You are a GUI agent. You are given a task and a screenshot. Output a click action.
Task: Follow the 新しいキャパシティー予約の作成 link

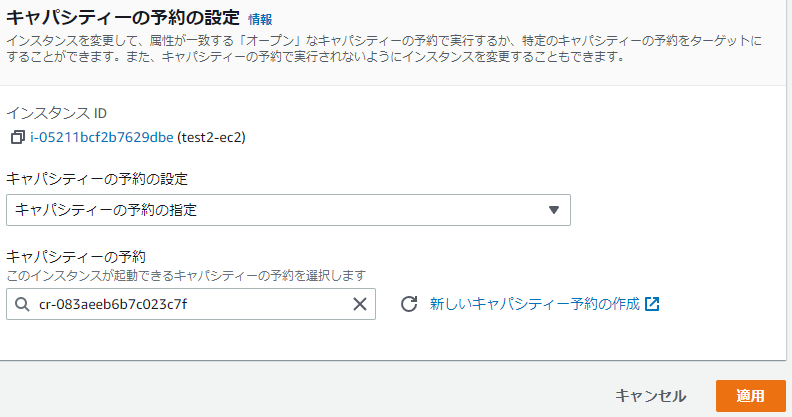tap(534, 304)
